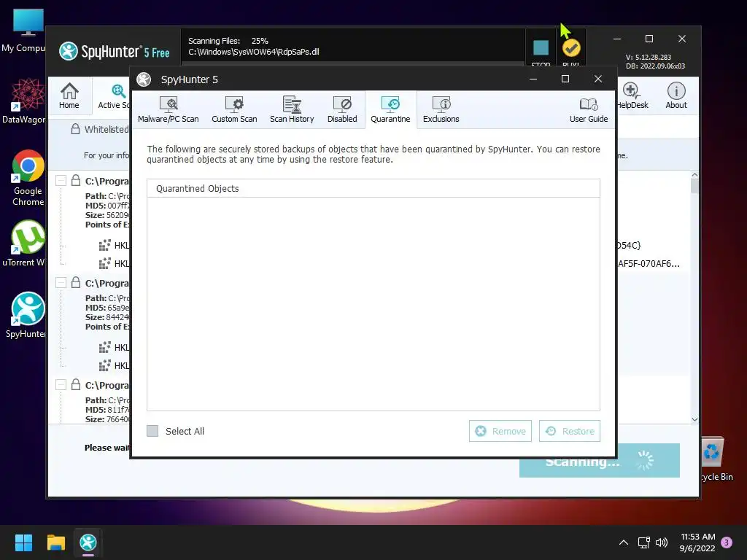Open File Explorer from taskbar
The height and width of the screenshot is (560, 747).
click(55, 542)
